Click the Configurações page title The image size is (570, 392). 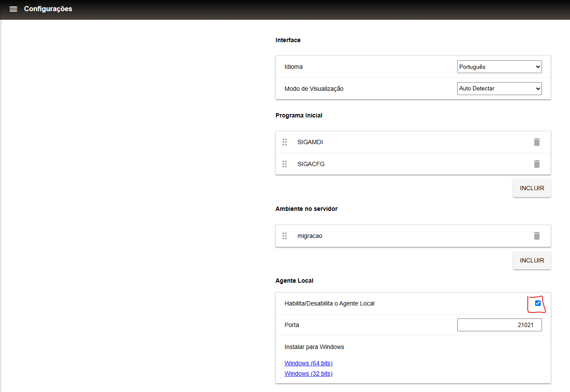pyautogui.click(x=48, y=9)
